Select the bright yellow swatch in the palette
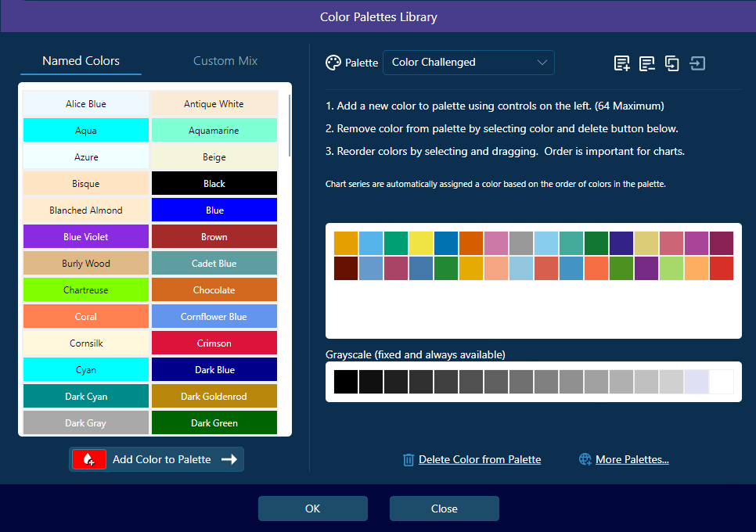Viewport: 756px width, 532px height. [x=421, y=243]
